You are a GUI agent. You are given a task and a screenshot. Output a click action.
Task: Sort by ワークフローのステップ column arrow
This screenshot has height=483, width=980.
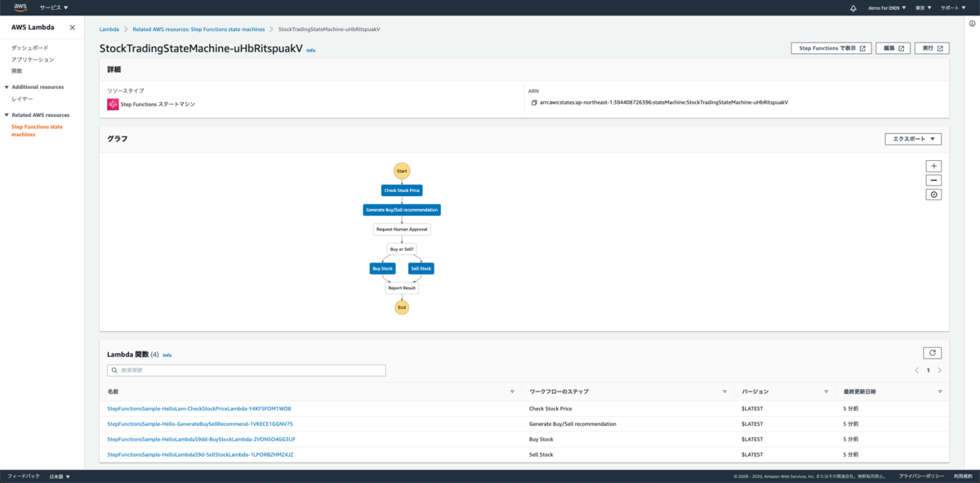coord(724,392)
